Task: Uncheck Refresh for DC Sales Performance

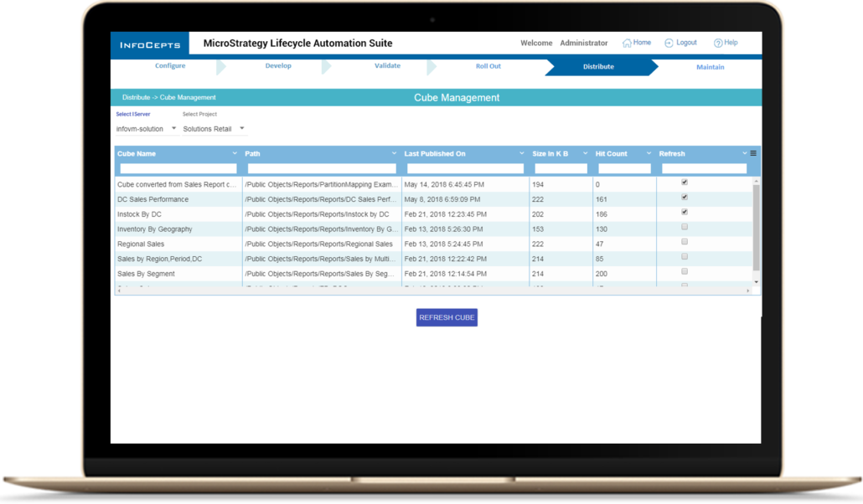Action: [x=685, y=198]
